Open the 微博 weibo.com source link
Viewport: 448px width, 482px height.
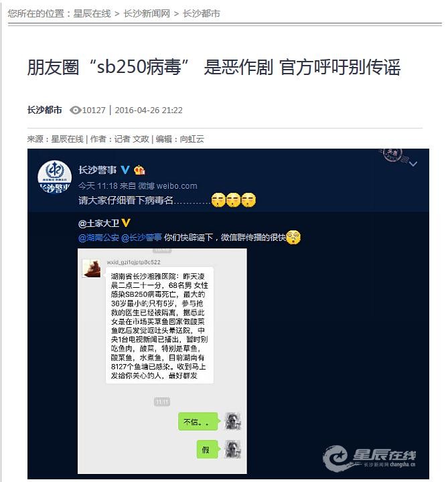click(x=167, y=185)
